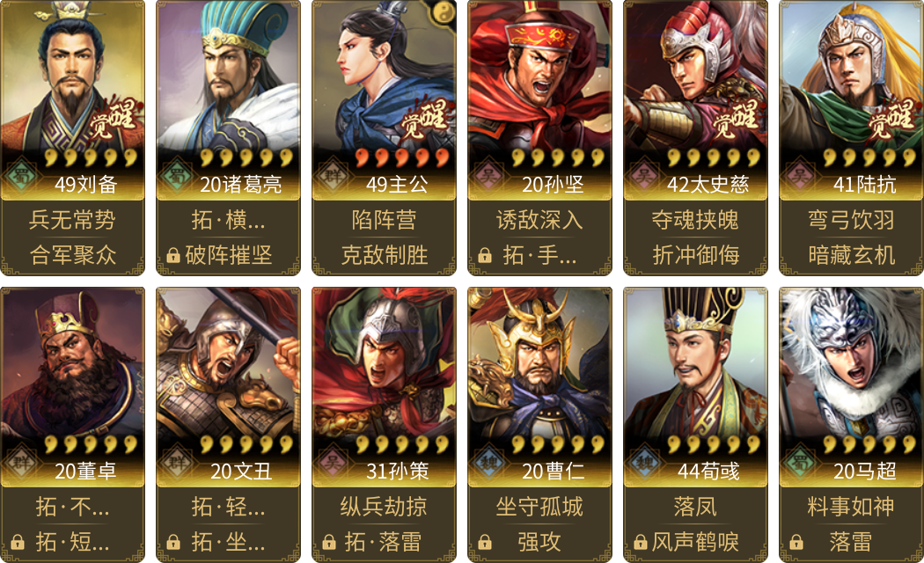
Task: Open 马超 general card portrait
Action: (x=852, y=362)
